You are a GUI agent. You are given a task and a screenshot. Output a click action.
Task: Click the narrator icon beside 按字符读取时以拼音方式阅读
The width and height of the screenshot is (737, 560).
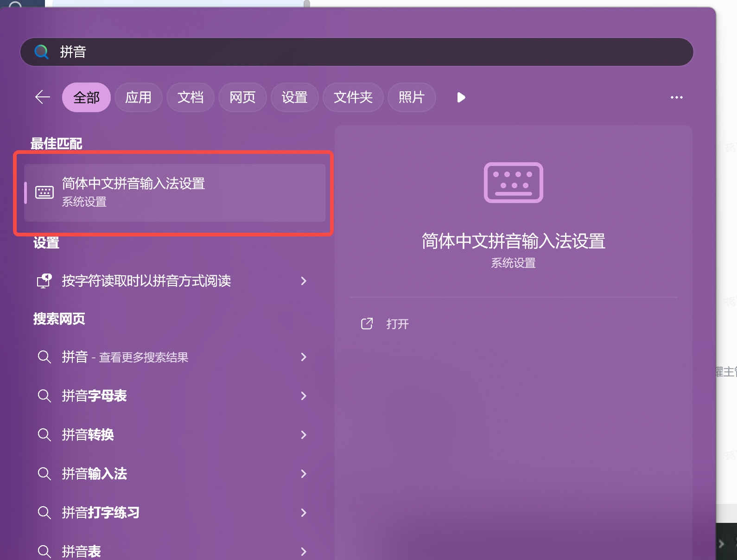[x=44, y=281]
